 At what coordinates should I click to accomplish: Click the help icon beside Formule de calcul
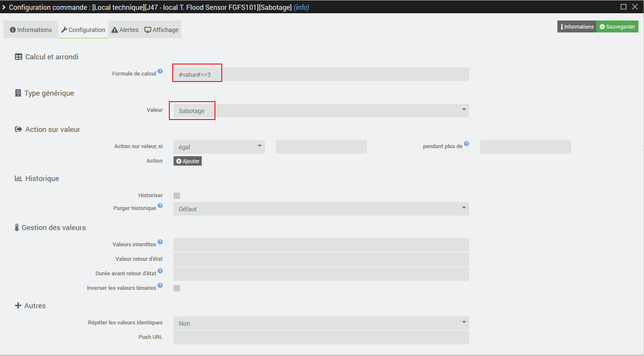pos(160,71)
